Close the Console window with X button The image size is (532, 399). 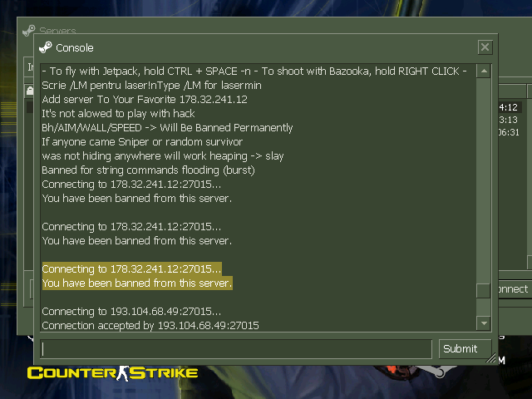coord(485,47)
